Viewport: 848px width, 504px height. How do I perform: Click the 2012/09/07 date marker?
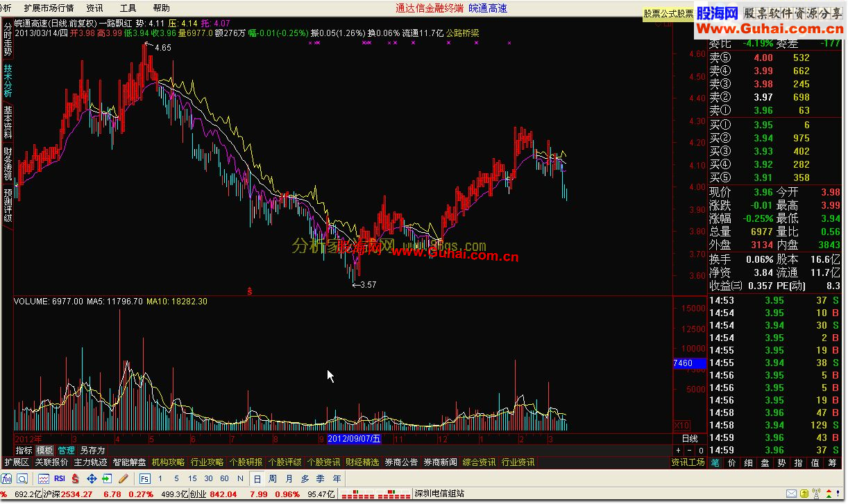tap(355, 439)
